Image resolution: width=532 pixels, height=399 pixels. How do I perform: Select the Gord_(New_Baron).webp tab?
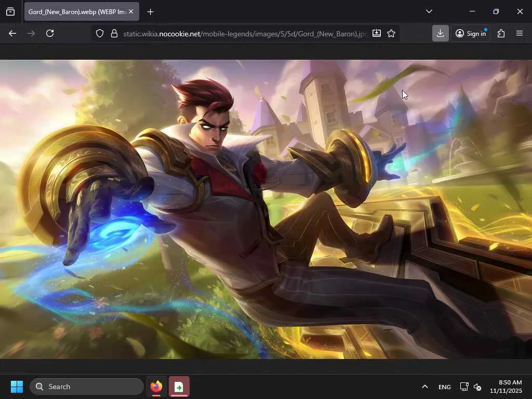coord(82,11)
